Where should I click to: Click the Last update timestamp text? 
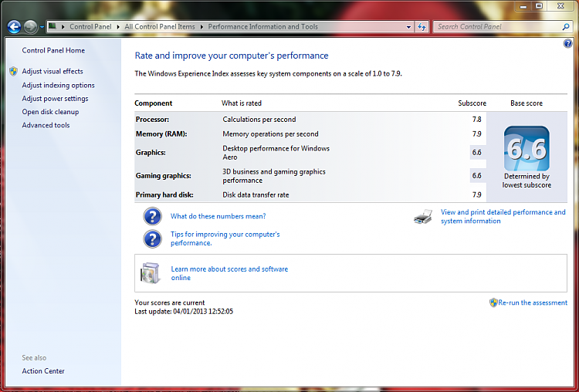click(x=184, y=312)
